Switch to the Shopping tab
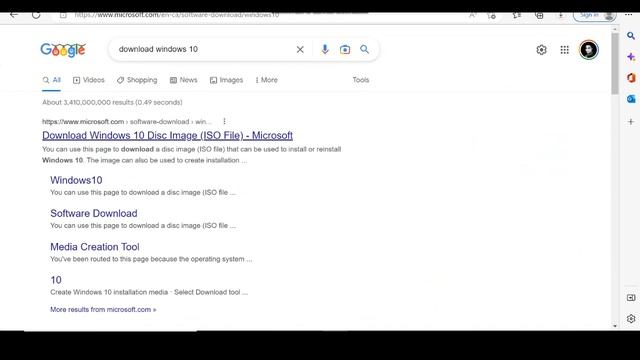Image resolution: width=640 pixels, height=360 pixels. tap(137, 80)
